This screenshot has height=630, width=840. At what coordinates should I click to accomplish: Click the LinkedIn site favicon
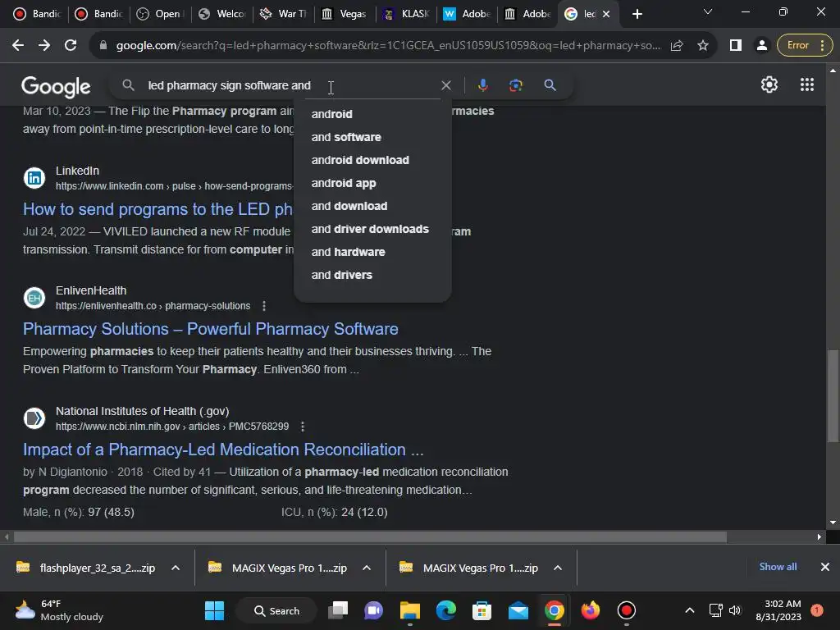click(34, 178)
